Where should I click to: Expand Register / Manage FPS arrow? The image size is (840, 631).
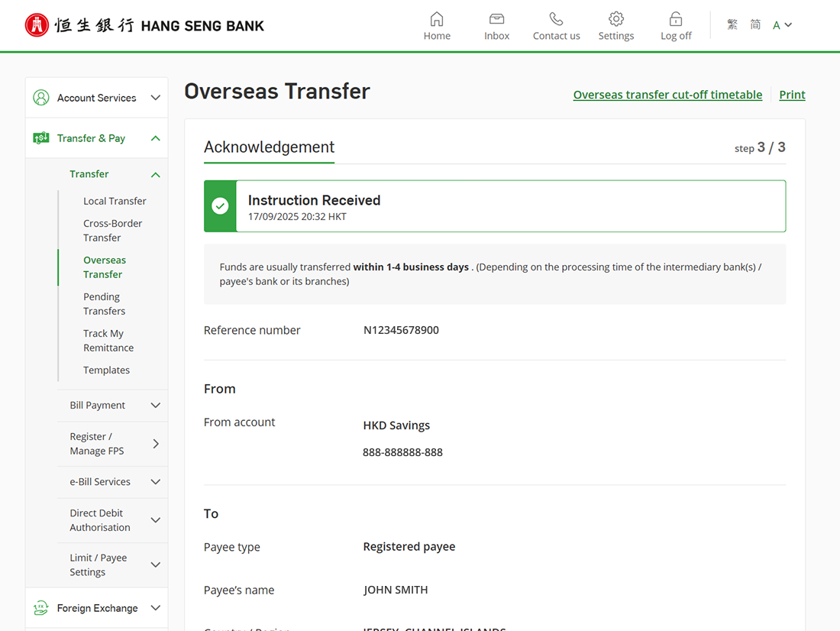(x=155, y=444)
